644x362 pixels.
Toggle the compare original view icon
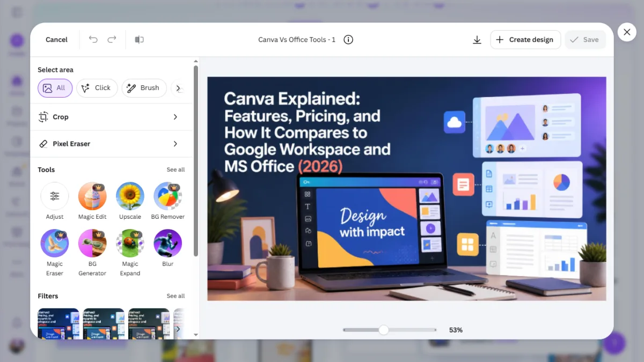click(140, 40)
